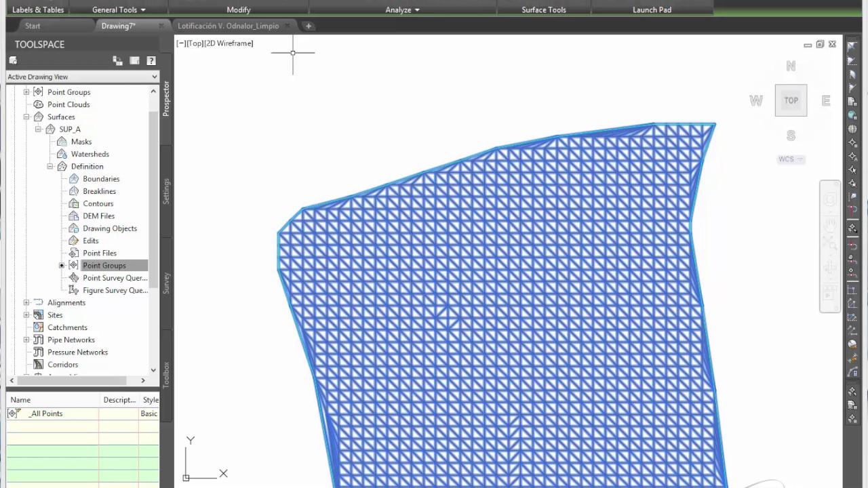Click the Toolspace panel-view icon beside help
This screenshot has width=868, height=488.
point(134,61)
